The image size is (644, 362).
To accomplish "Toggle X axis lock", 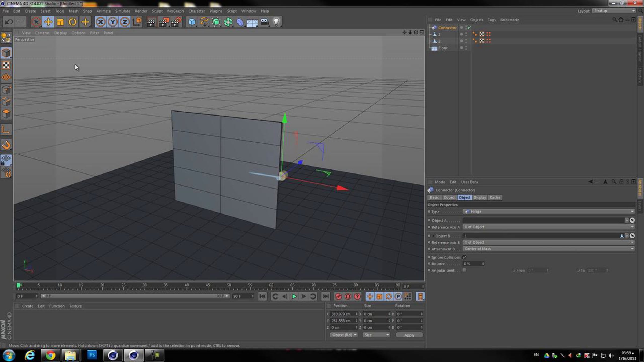I will (101, 22).
